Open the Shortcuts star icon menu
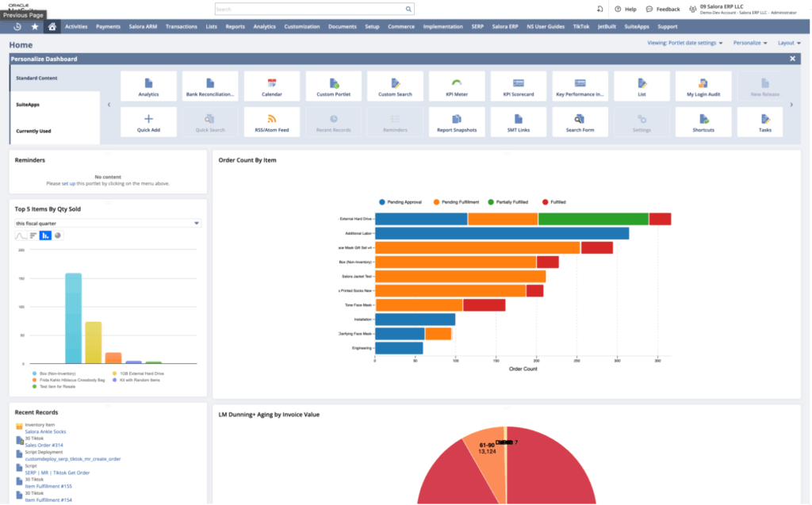The height and width of the screenshot is (505, 812). point(34,26)
